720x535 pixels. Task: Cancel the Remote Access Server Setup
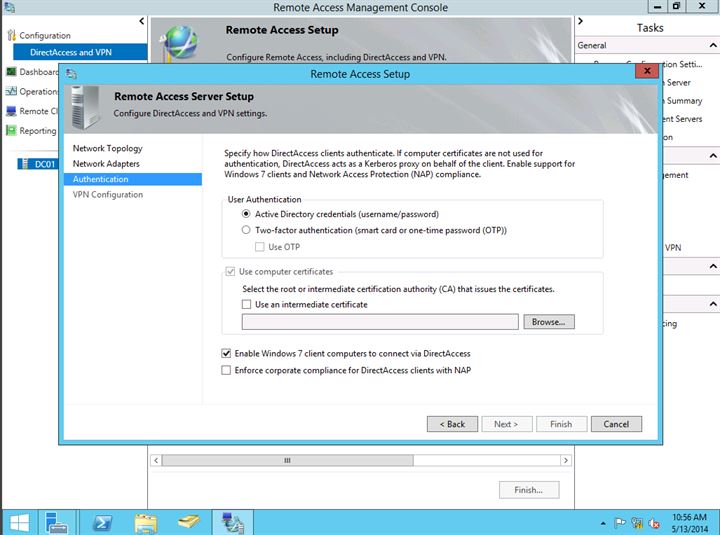(x=616, y=424)
